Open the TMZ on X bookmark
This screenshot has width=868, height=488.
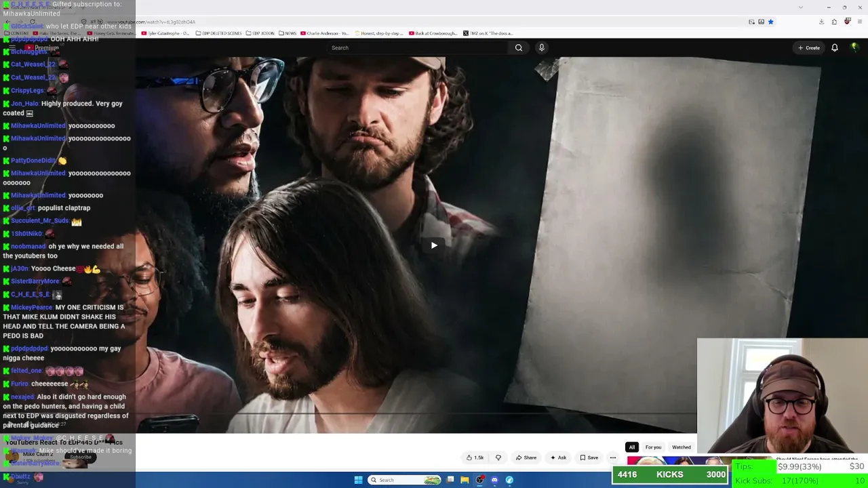pyautogui.click(x=488, y=33)
